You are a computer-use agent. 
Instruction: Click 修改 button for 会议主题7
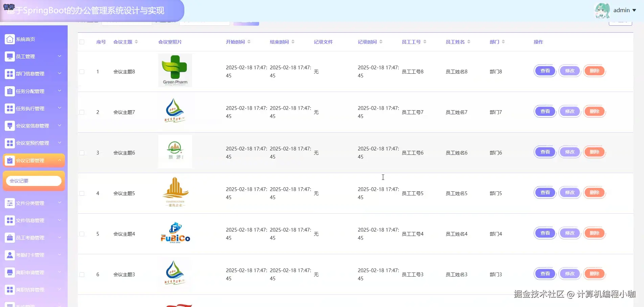coord(570,112)
